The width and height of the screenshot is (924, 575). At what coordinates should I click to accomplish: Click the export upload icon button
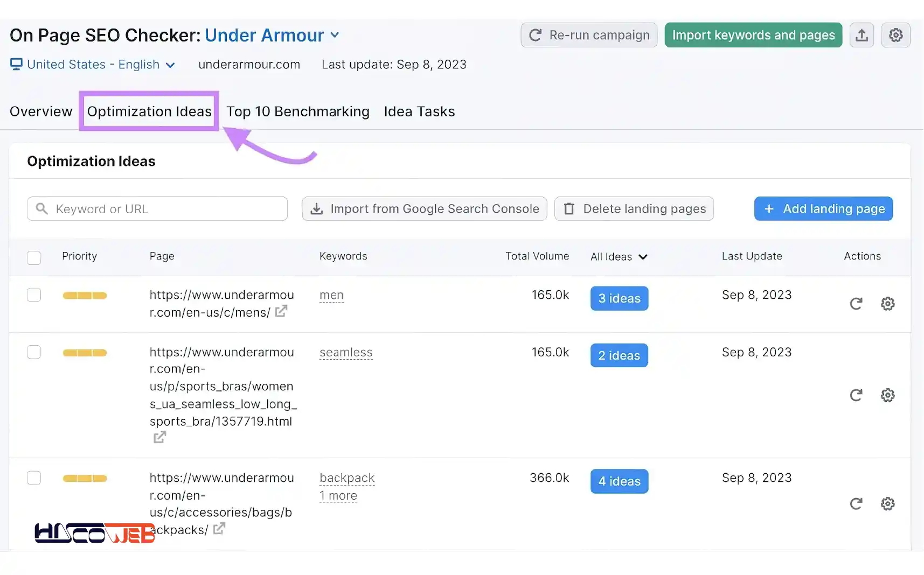tap(862, 35)
